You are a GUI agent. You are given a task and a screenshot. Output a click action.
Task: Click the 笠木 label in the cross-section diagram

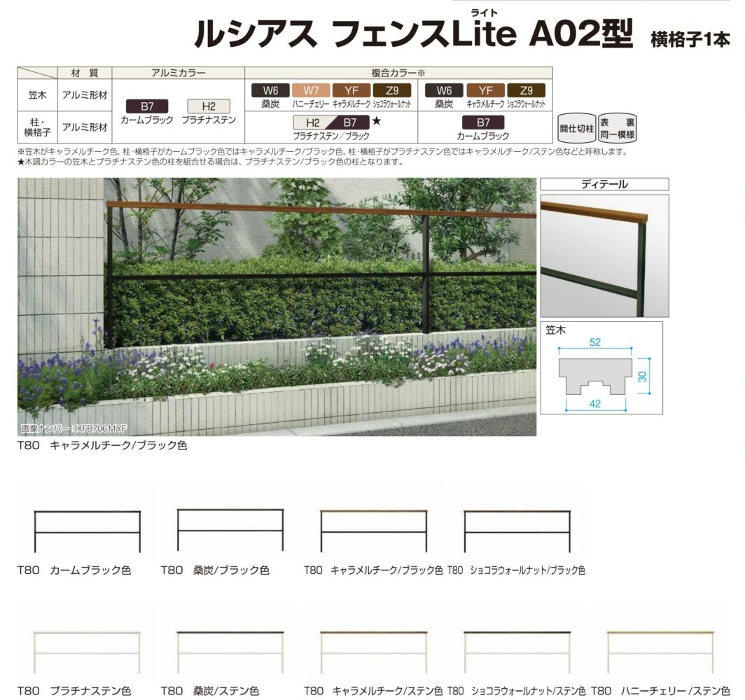click(555, 330)
